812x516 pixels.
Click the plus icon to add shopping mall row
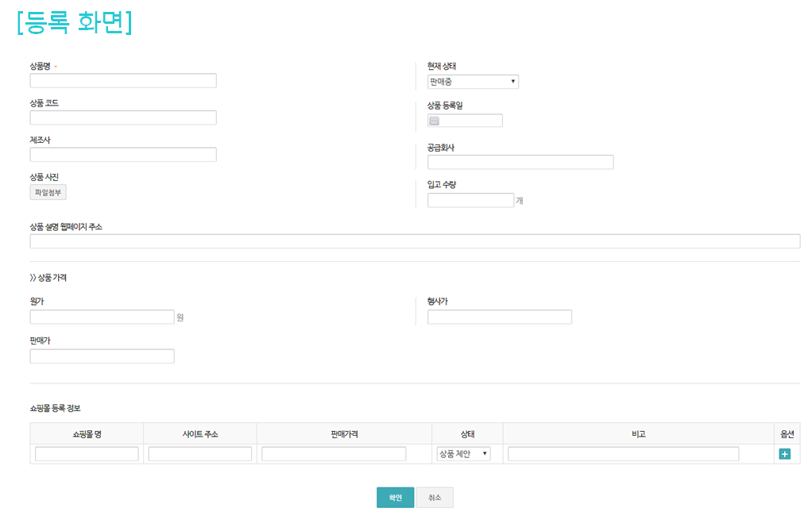pos(784,454)
